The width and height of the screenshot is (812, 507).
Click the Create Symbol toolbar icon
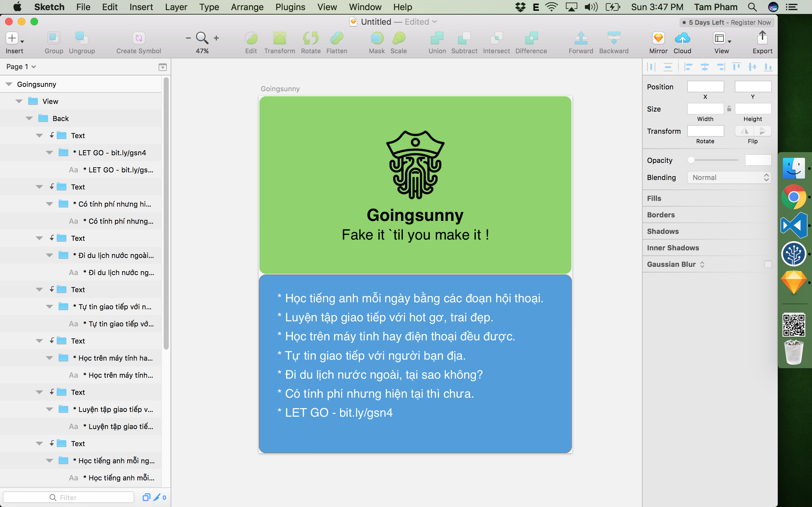(x=139, y=38)
